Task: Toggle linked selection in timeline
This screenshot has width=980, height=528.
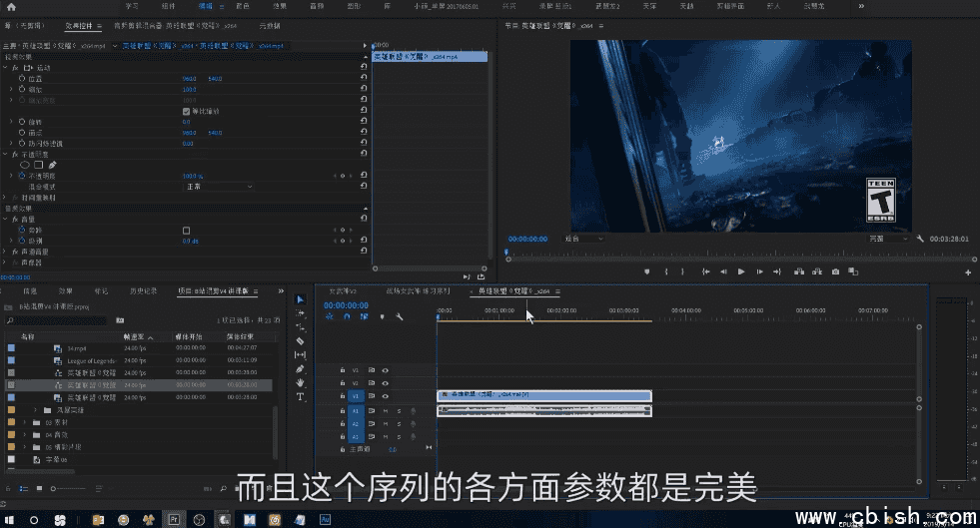Action: point(365,317)
